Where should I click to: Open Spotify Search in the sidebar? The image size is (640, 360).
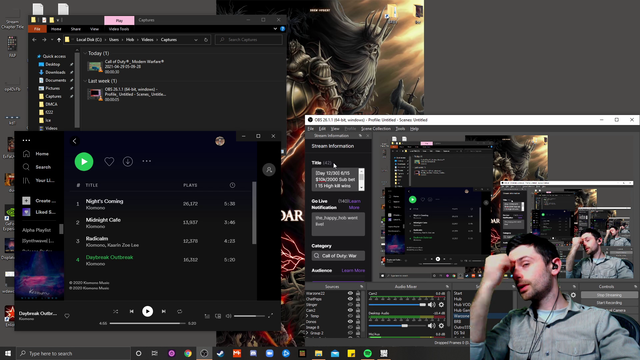click(38, 167)
